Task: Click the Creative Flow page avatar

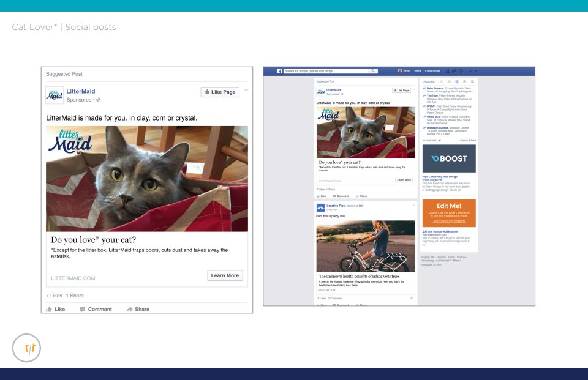Action: click(x=320, y=207)
